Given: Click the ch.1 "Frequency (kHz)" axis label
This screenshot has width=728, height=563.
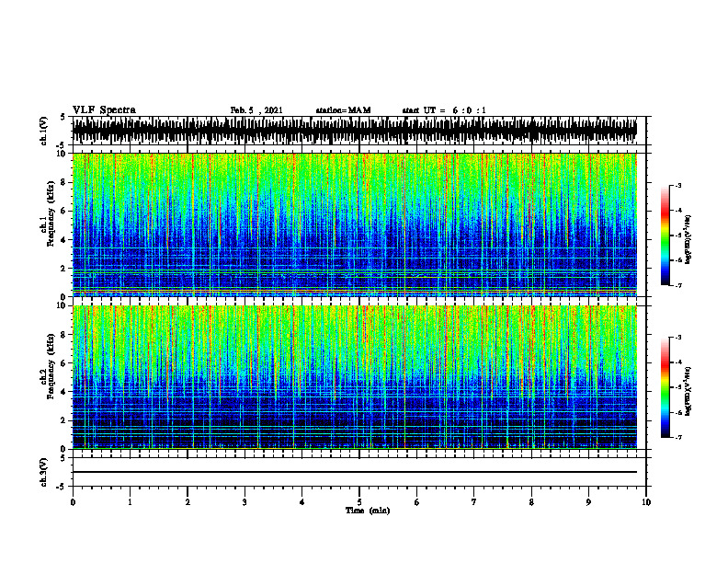Looking at the screenshot, I should point(51,213).
